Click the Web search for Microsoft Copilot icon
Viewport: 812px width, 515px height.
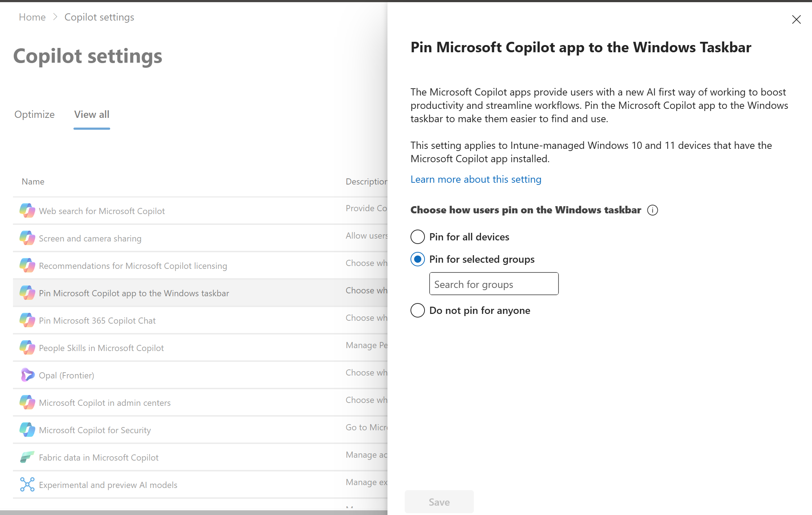[x=27, y=211]
